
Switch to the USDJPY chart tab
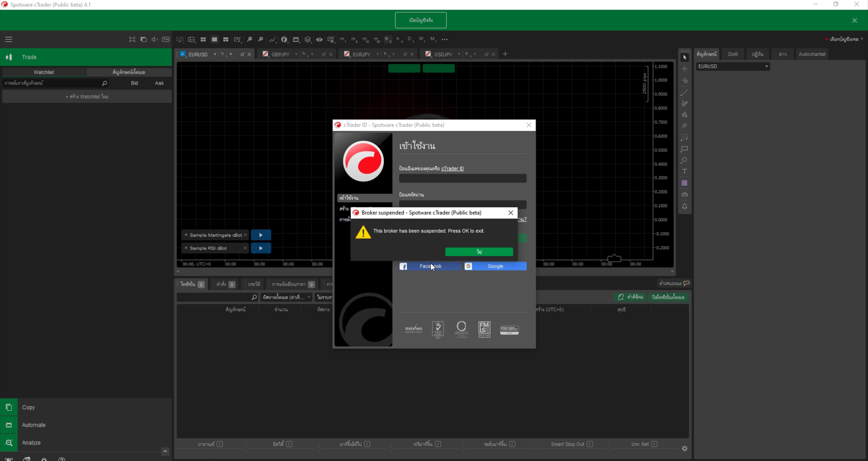(x=443, y=54)
